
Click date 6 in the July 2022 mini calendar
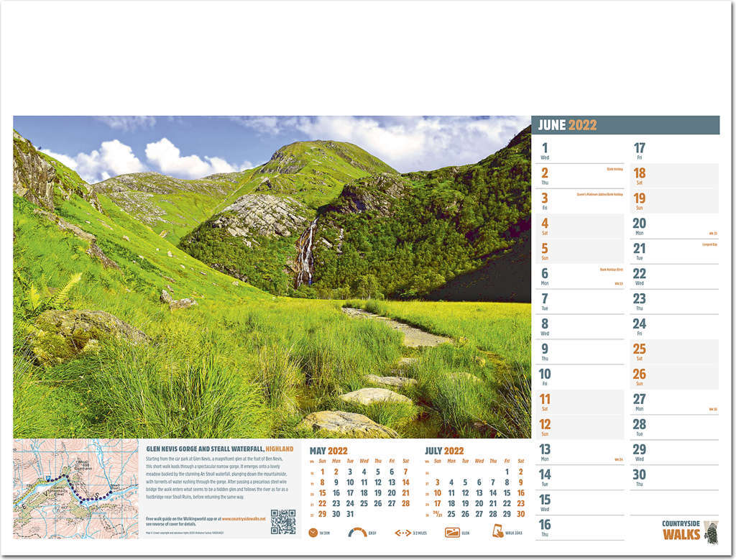[479, 482]
